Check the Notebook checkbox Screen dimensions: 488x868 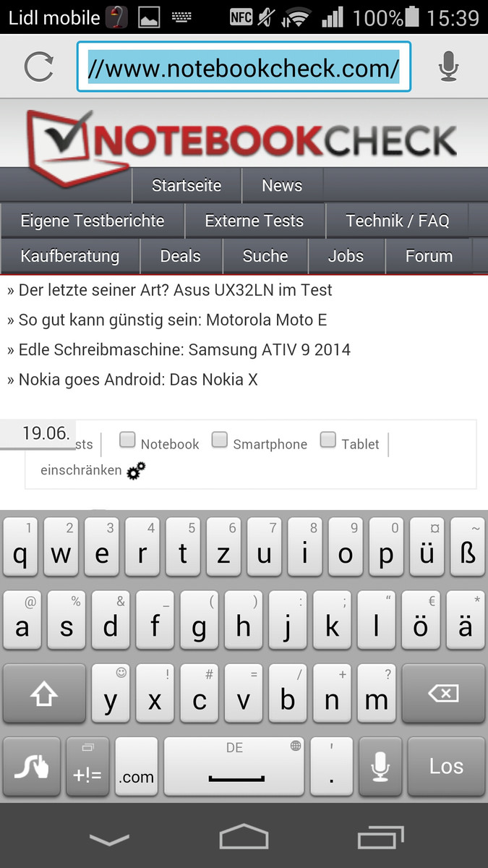point(127,439)
